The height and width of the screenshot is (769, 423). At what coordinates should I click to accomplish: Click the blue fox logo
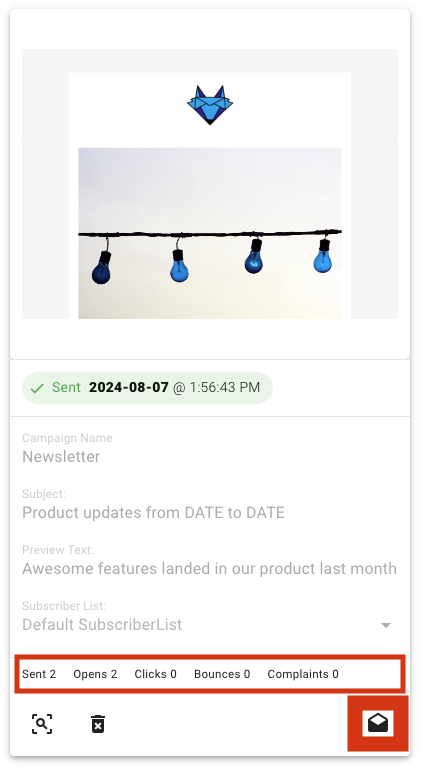click(210, 105)
